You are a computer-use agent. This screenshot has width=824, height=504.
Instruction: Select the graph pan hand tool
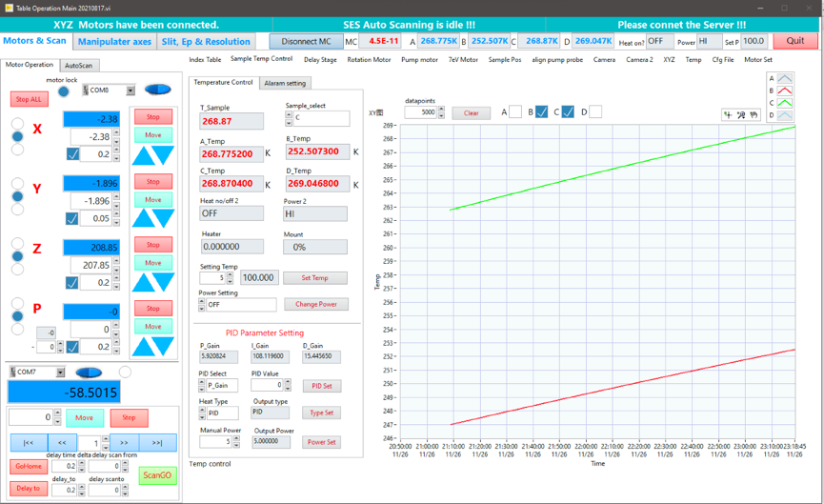pyautogui.click(x=754, y=115)
